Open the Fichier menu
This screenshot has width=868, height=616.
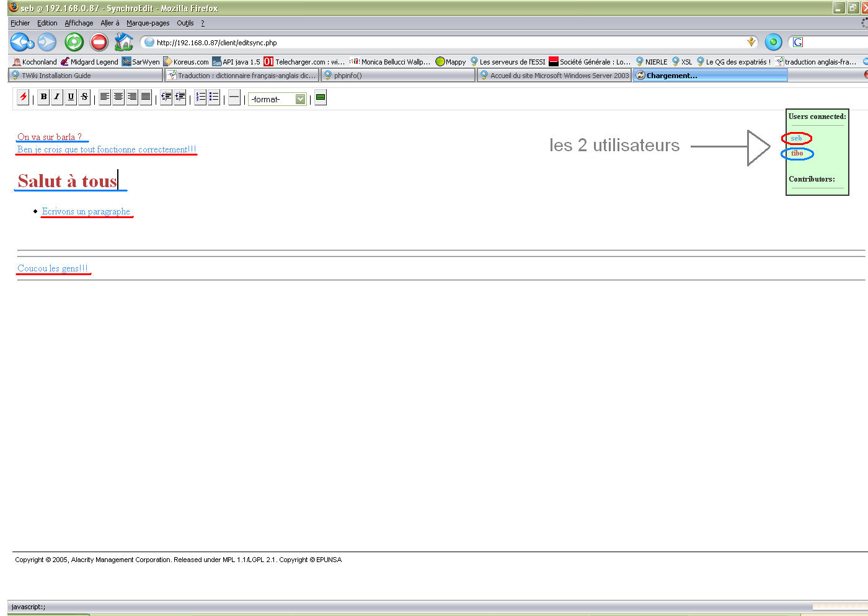(x=20, y=23)
